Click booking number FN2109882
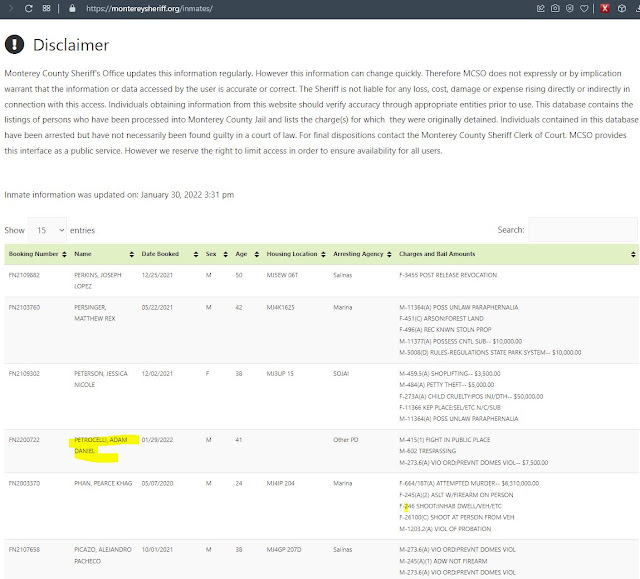Image resolution: width=640 pixels, height=579 pixels. [24, 275]
